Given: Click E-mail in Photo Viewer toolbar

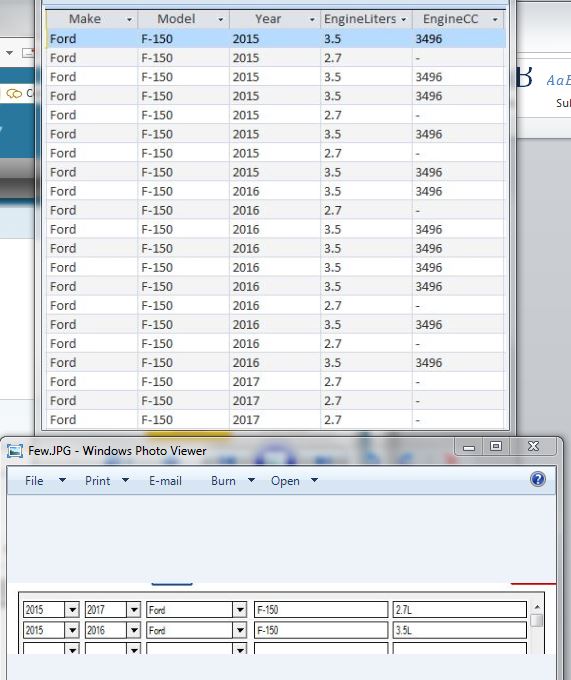Looking at the screenshot, I should point(165,481).
